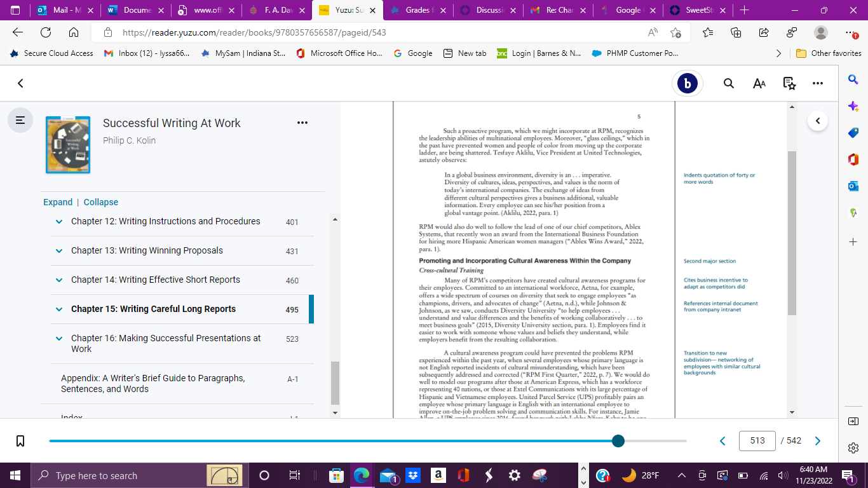Go back with the reader back arrow
This screenshot has height=488, width=868.
click(x=20, y=83)
